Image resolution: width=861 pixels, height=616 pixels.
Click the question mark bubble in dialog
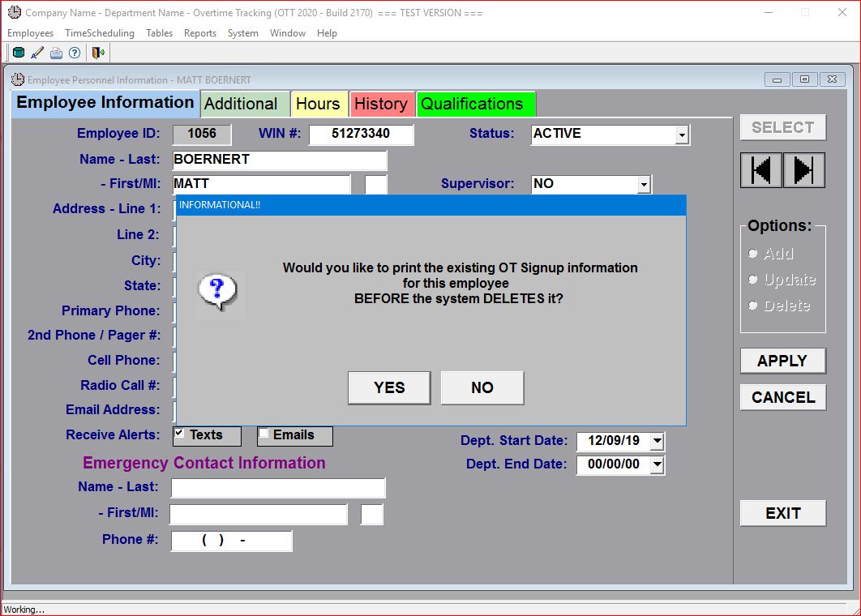click(x=217, y=291)
